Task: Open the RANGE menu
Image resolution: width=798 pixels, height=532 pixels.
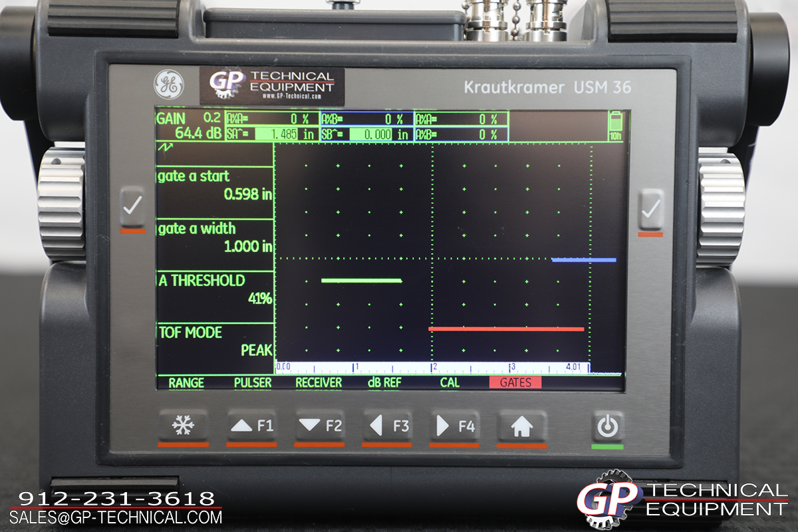Action: click(186, 383)
